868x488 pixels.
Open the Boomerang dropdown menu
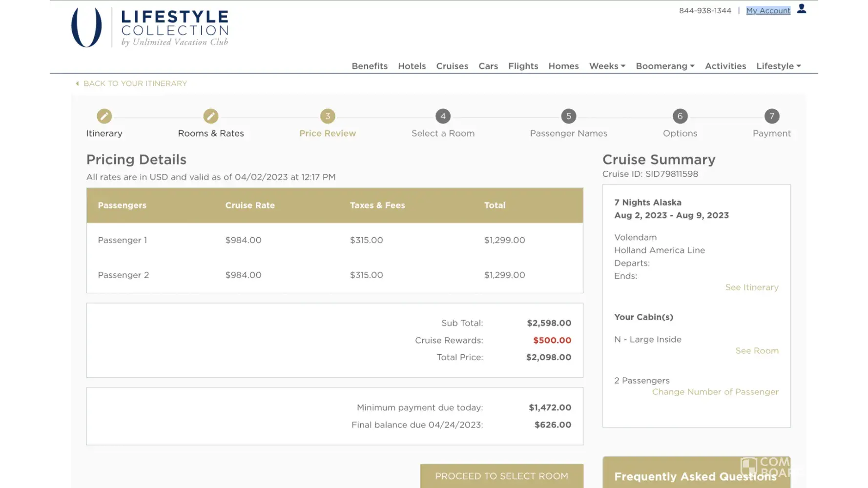coord(665,66)
